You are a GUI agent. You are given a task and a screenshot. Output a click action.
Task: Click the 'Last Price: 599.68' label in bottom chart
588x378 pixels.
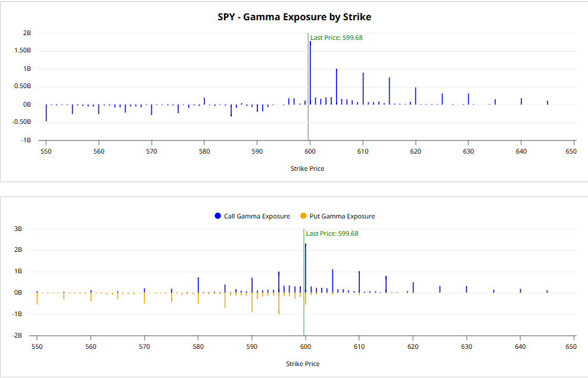tap(332, 233)
